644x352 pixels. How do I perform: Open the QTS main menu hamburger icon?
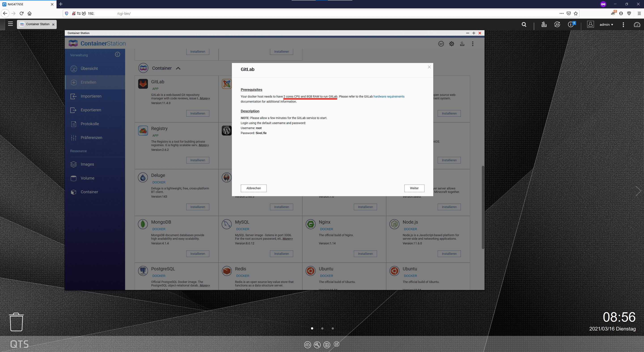pos(10,24)
